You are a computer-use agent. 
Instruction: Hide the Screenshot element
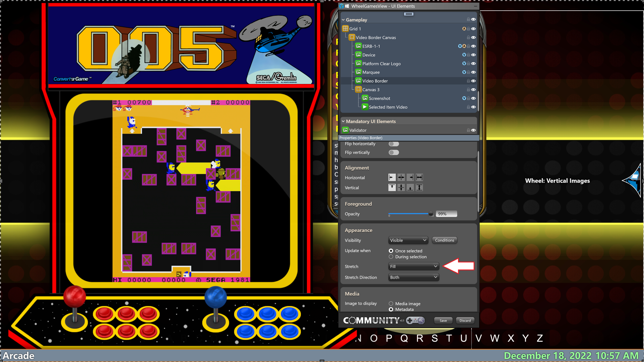[x=473, y=98]
